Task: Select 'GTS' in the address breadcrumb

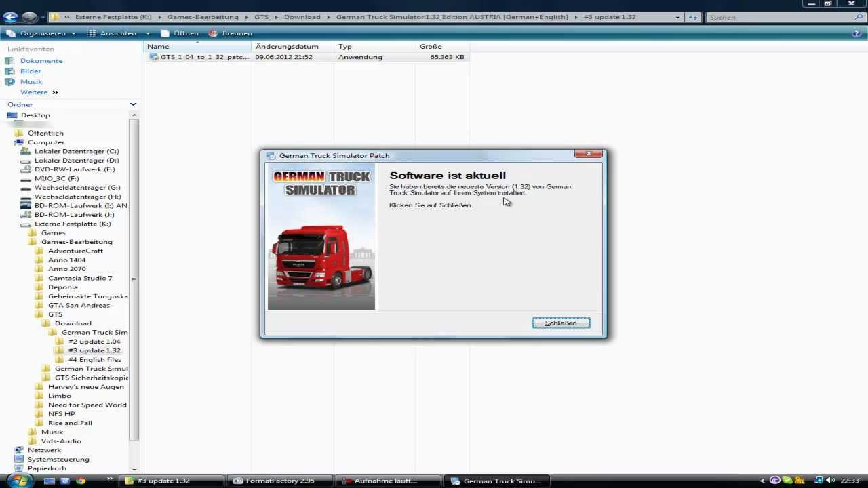Action: click(x=261, y=17)
